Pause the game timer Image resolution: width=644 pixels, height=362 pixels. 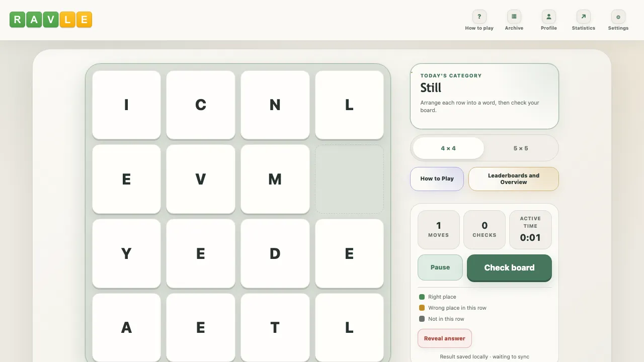tap(440, 267)
